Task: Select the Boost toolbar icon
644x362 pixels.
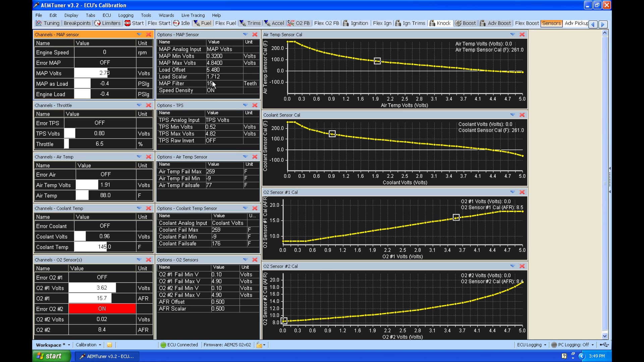Action: pos(466,23)
